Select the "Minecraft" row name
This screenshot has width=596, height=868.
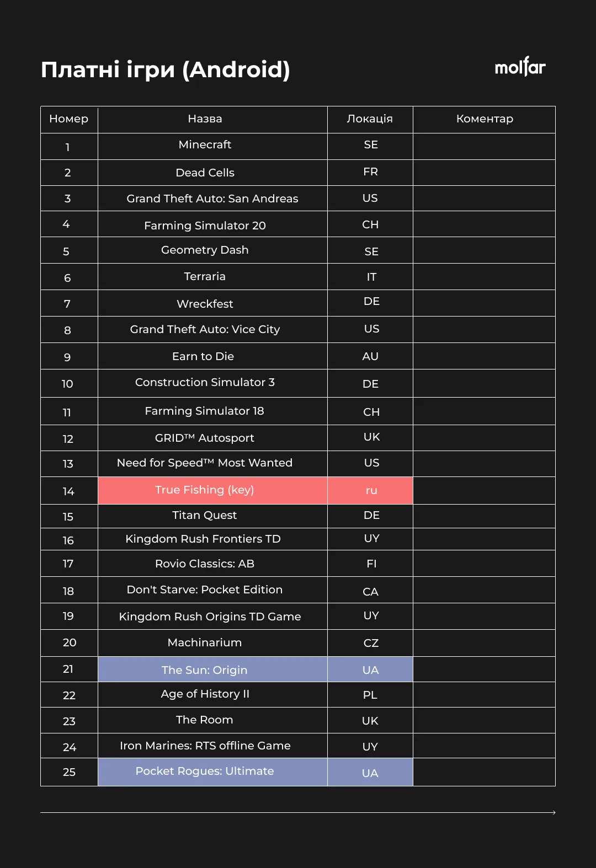click(x=205, y=145)
